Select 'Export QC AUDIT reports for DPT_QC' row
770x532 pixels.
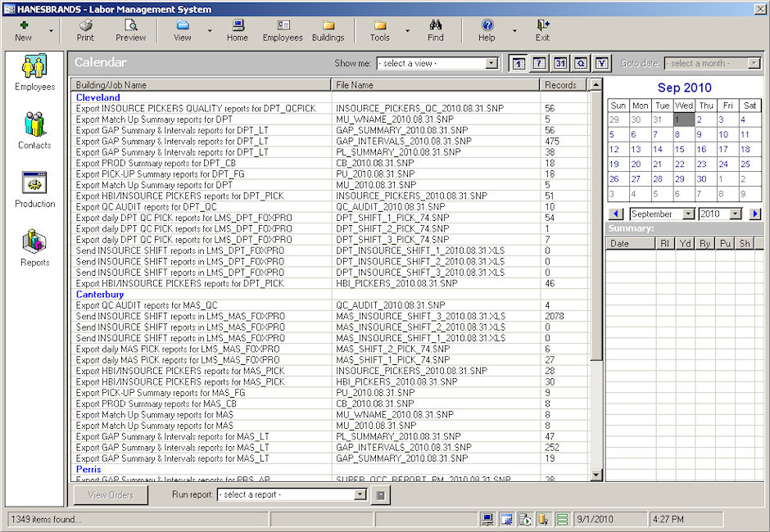pos(329,207)
